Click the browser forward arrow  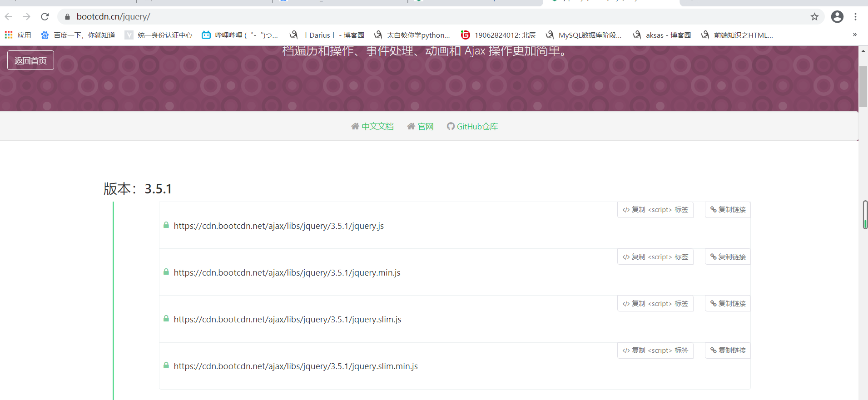click(x=26, y=17)
